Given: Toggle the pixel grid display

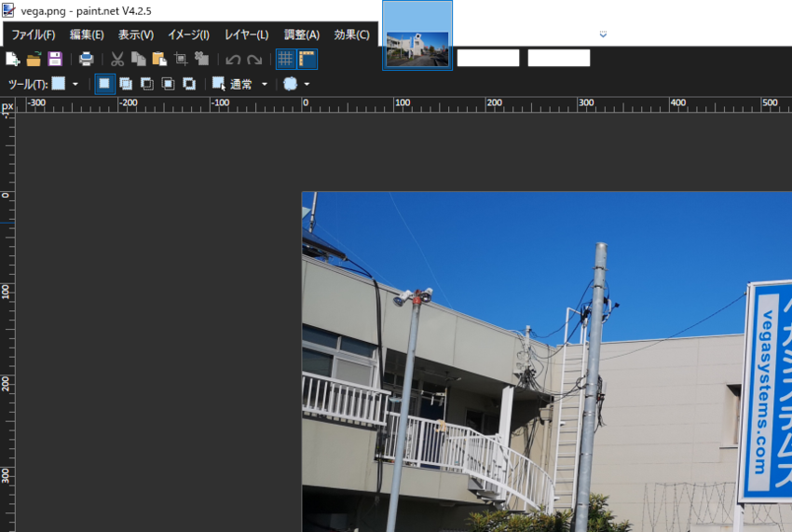Looking at the screenshot, I should 286,59.
